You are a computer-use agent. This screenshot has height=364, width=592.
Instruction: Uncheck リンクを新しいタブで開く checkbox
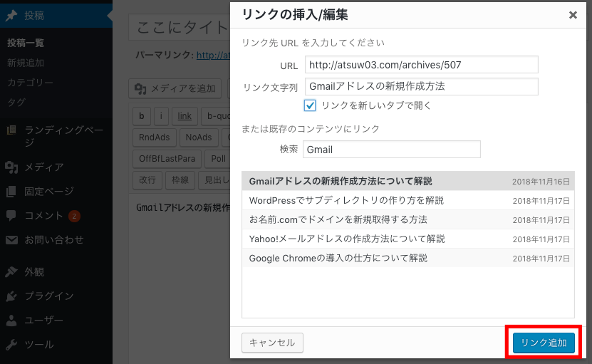coord(310,105)
